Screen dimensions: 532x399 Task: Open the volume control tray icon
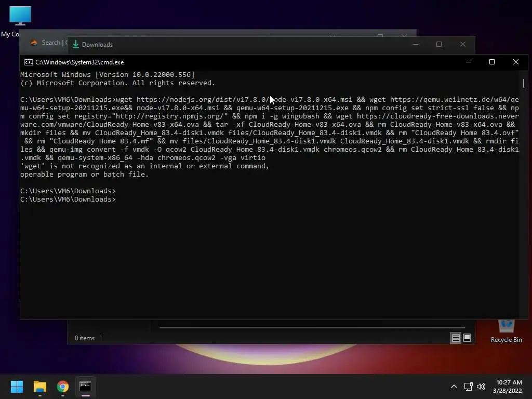(x=481, y=387)
